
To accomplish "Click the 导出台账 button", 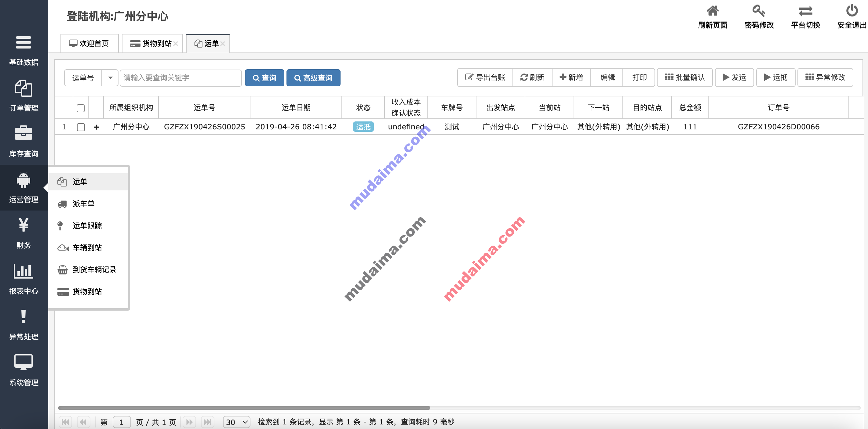I will point(485,78).
